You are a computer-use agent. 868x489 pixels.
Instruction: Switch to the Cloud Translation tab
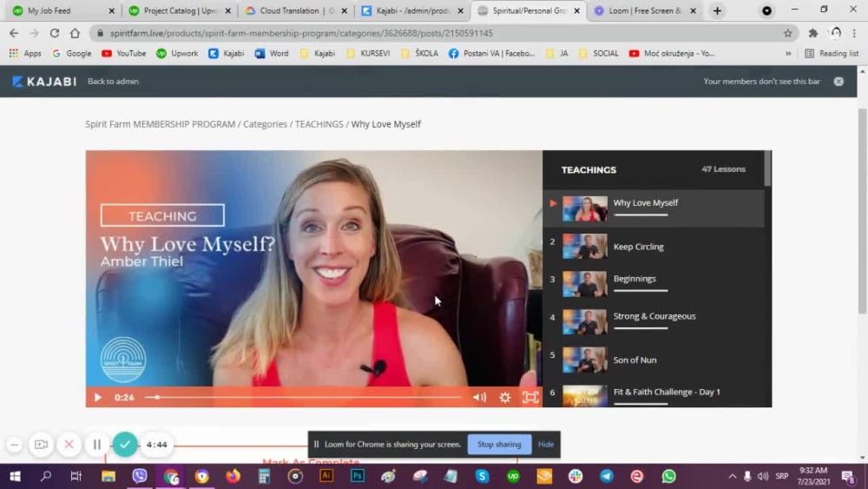pyautogui.click(x=296, y=10)
